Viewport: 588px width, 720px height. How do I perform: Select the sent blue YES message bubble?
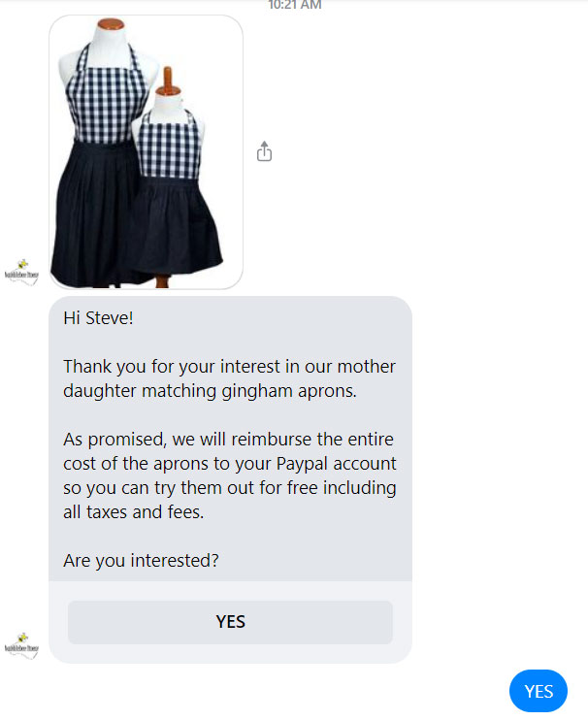pos(538,691)
